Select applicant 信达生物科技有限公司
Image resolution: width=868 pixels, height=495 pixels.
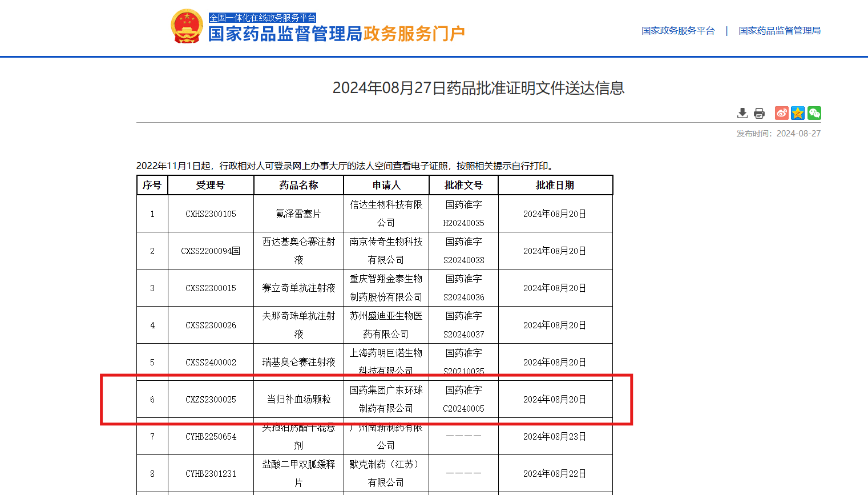386,214
